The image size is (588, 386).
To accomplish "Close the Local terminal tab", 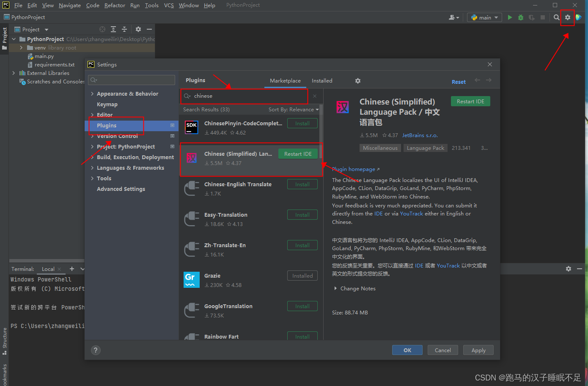I will (59, 269).
